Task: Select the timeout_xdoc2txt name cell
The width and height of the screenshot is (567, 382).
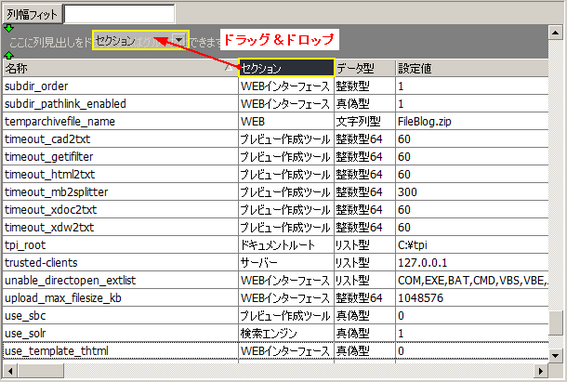Action: (120, 210)
